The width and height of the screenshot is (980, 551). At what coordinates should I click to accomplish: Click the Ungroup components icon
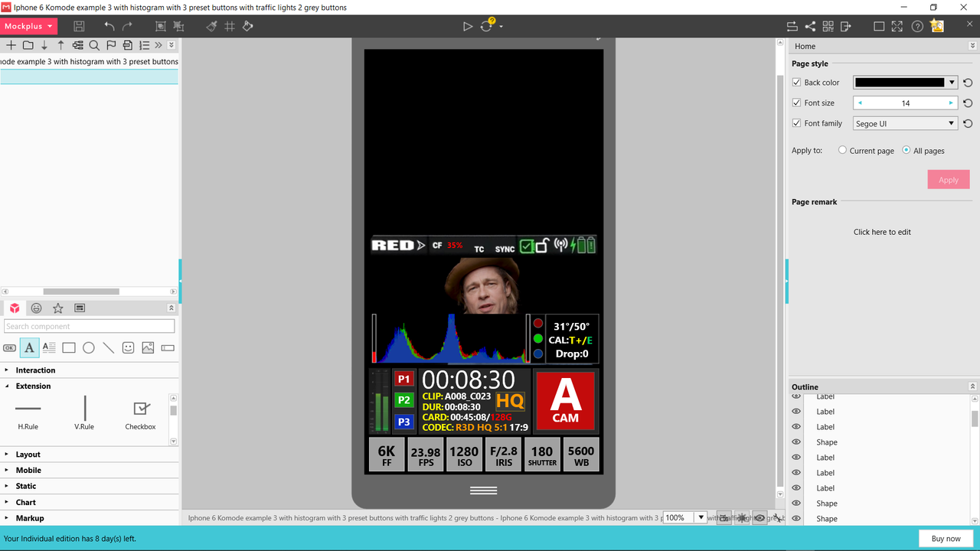(178, 26)
